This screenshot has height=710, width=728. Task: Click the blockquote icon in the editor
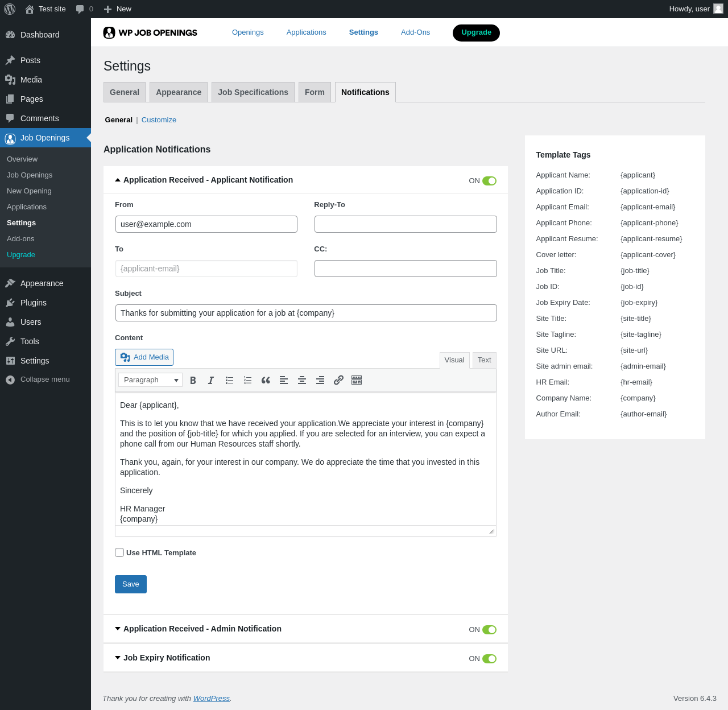(266, 380)
